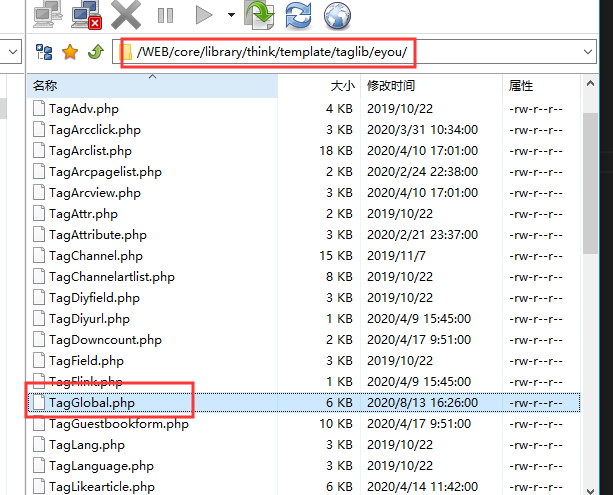Sort files by the 名称 column header
The image size is (613, 495).
pyautogui.click(x=45, y=86)
